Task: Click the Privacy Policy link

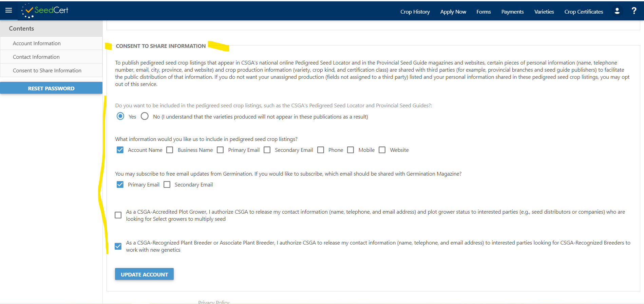Action: point(214,302)
